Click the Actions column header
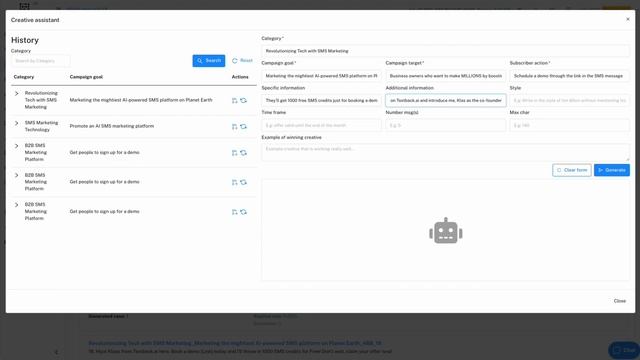 pyautogui.click(x=240, y=77)
